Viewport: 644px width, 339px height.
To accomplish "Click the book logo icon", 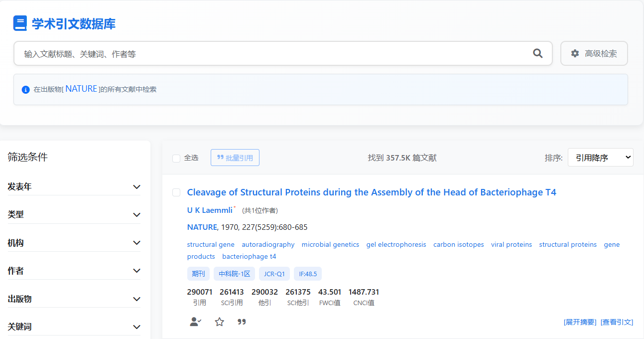I will tap(20, 23).
